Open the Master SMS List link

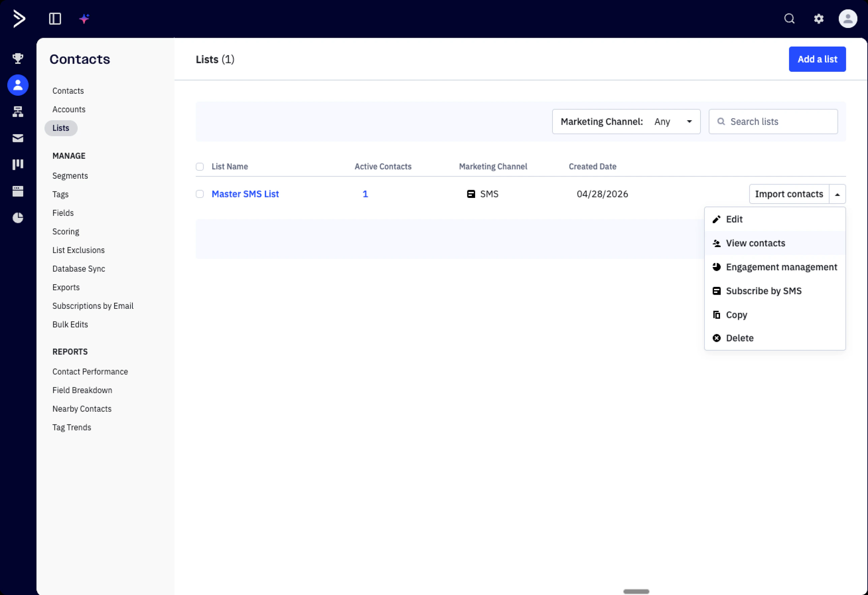coord(245,194)
